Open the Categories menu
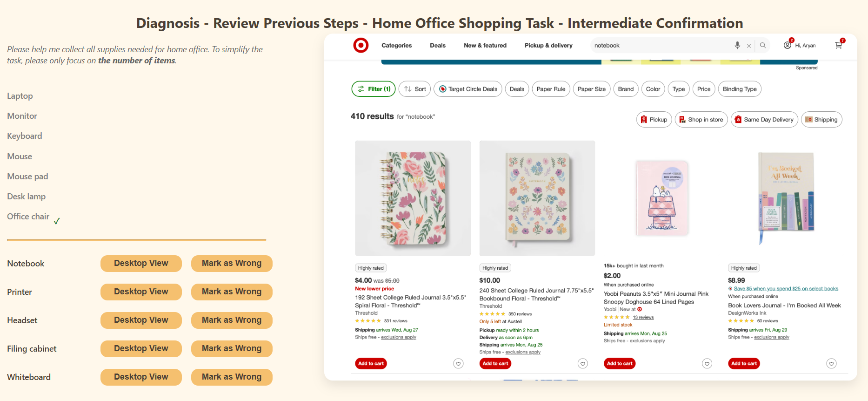 (x=396, y=45)
